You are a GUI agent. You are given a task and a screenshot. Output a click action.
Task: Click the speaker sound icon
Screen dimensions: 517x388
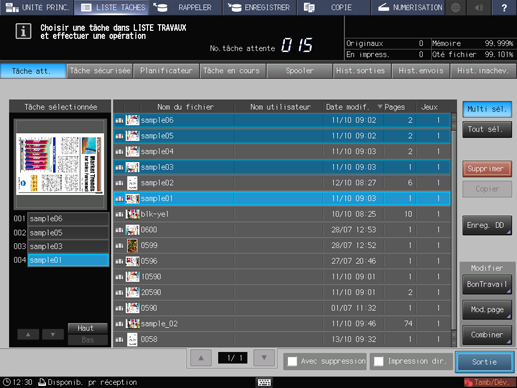(479, 7)
